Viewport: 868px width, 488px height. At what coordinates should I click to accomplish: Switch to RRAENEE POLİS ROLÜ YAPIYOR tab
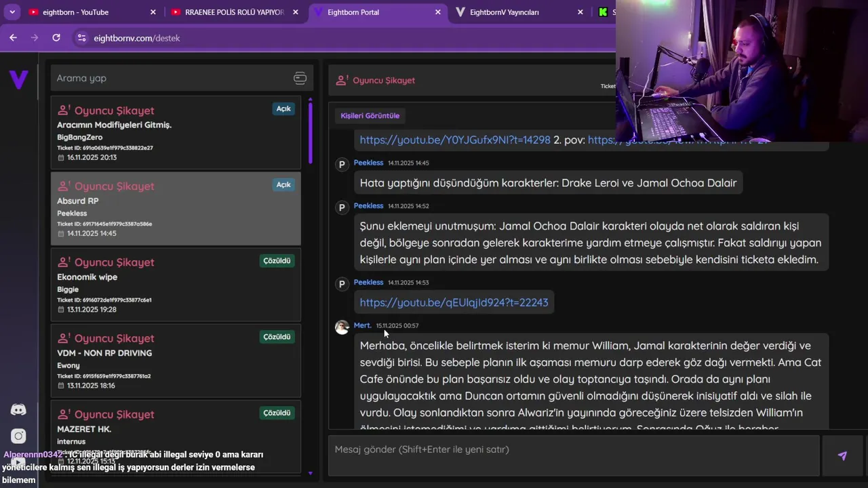pos(234,12)
